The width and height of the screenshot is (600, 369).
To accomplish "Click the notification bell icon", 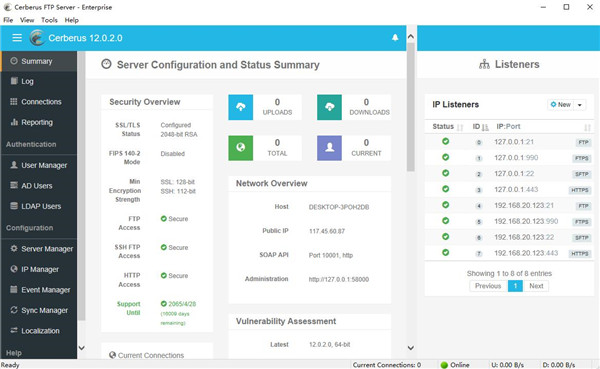I will pyautogui.click(x=395, y=38).
